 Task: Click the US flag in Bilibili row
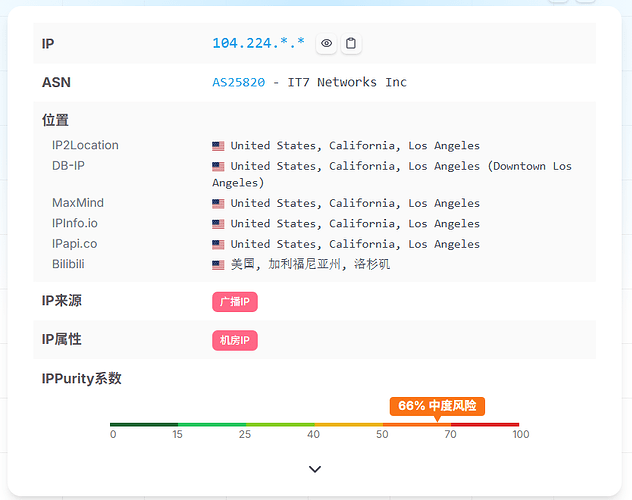point(218,265)
